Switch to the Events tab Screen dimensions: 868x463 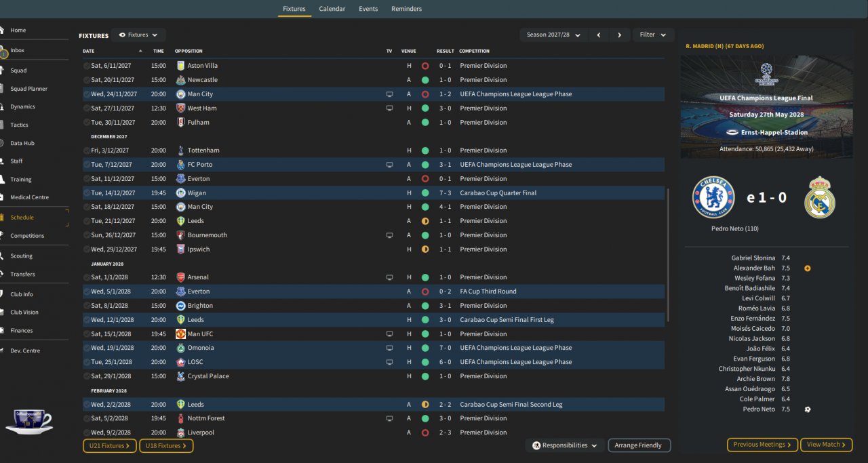click(368, 9)
